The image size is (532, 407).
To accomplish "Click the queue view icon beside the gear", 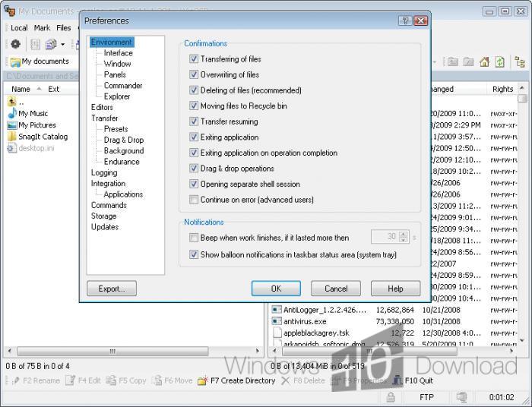I will (35, 44).
